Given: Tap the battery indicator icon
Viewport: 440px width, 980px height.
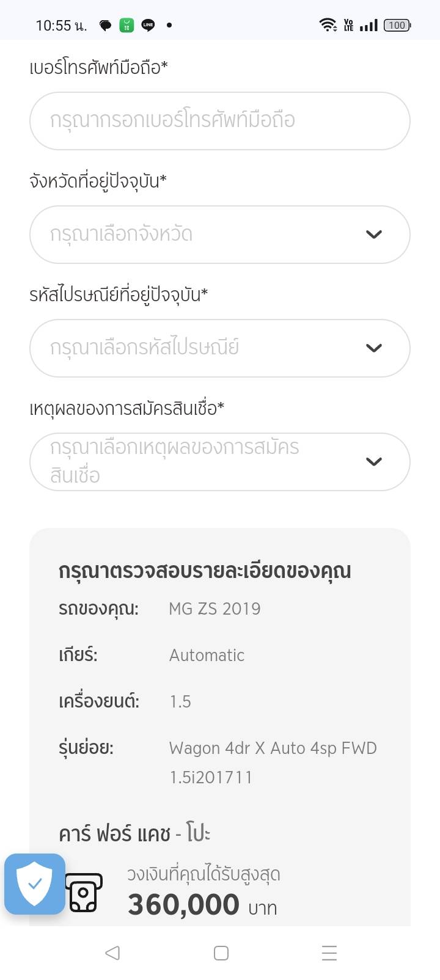Looking at the screenshot, I should (x=397, y=25).
